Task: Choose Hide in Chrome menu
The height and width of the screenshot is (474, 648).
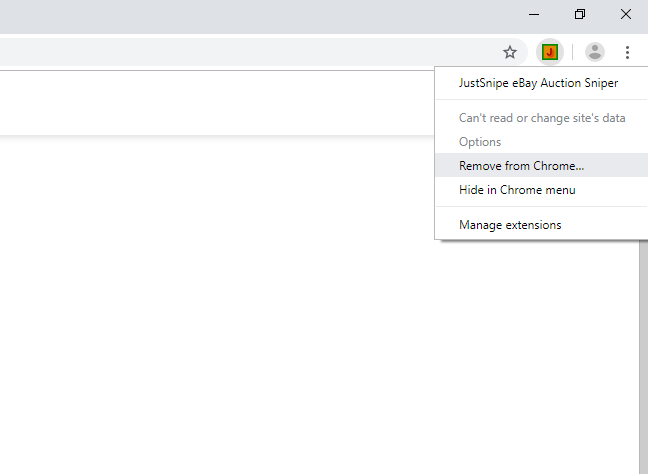Action: pos(516,190)
